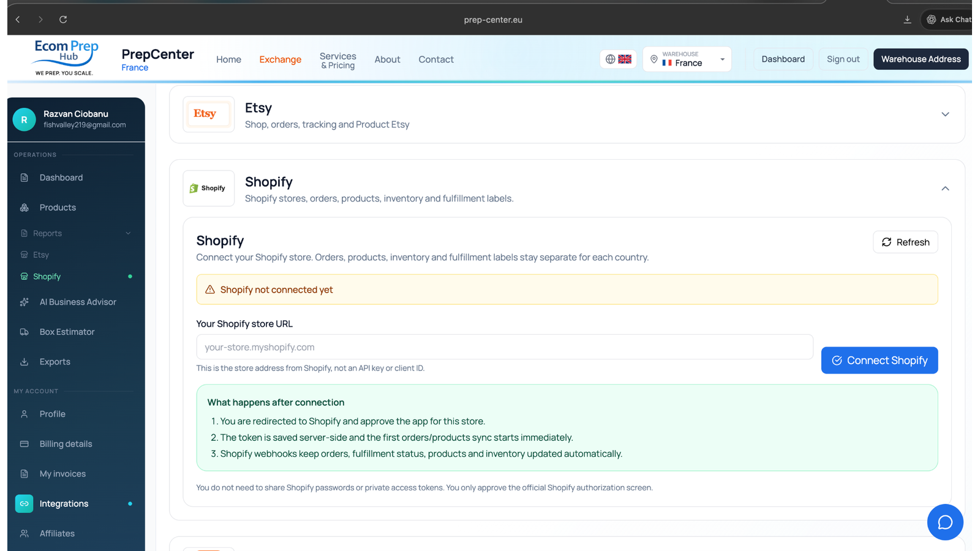Expand the Reports sidebar chevron
This screenshot has width=980, height=551.
[128, 233]
